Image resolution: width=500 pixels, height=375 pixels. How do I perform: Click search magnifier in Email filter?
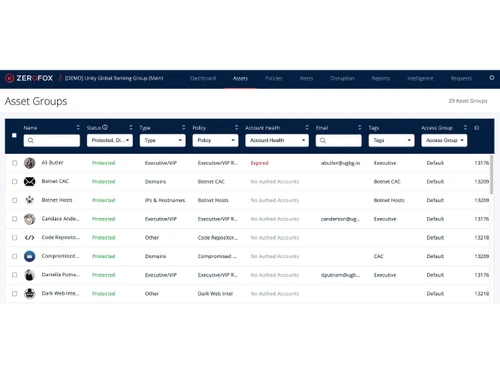[x=323, y=140]
